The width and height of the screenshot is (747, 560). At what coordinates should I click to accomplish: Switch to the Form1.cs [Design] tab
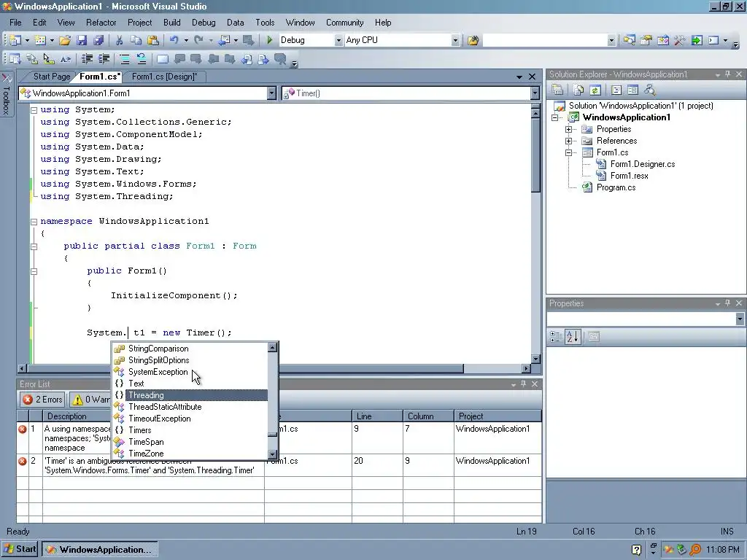(x=164, y=76)
